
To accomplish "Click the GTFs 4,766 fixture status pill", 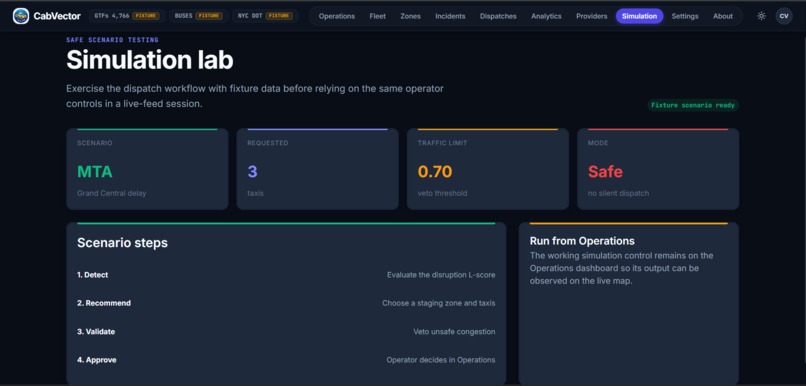I will click(127, 16).
